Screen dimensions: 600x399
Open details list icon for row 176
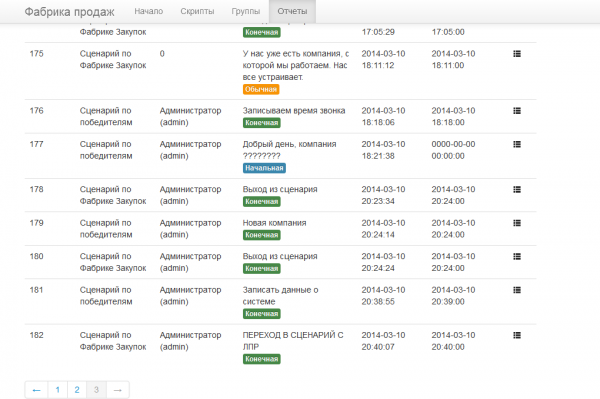coord(517,111)
